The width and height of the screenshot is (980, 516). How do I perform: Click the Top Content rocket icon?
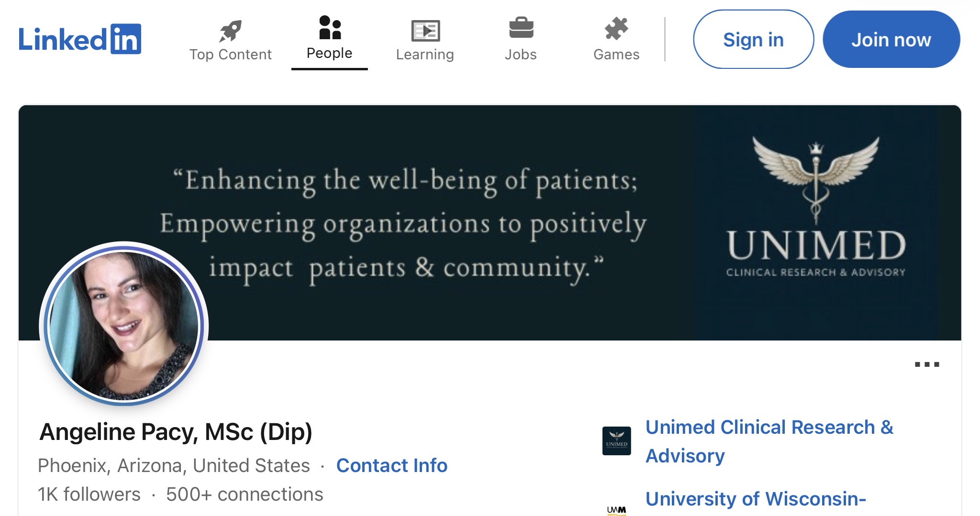click(x=230, y=31)
